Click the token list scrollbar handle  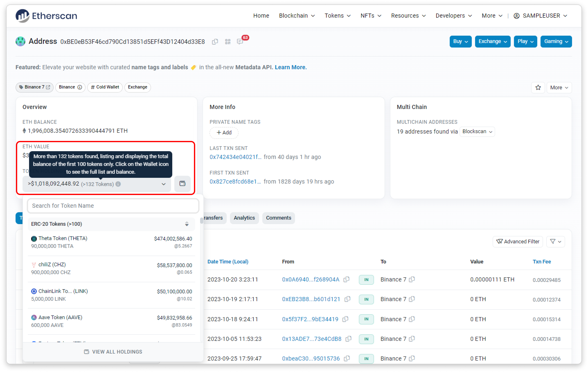coord(202,220)
